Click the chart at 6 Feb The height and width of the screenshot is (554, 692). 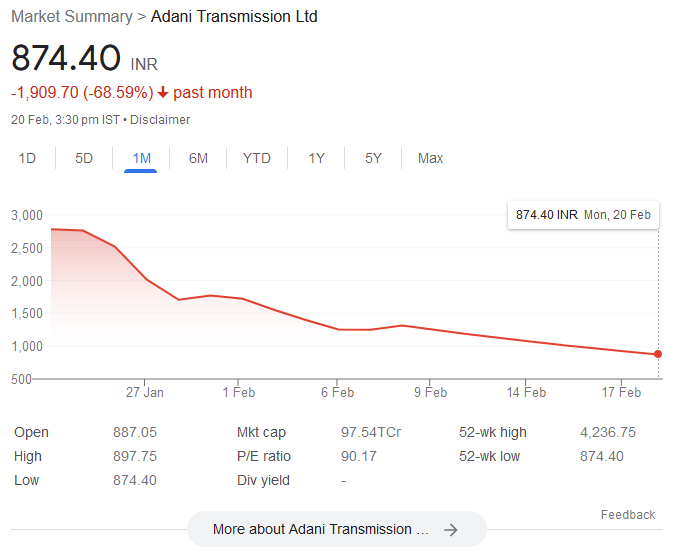pos(338,329)
